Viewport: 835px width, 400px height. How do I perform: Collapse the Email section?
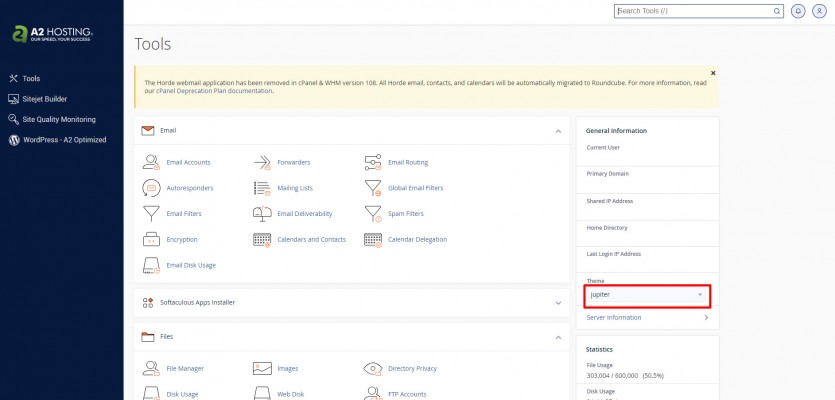coord(558,131)
